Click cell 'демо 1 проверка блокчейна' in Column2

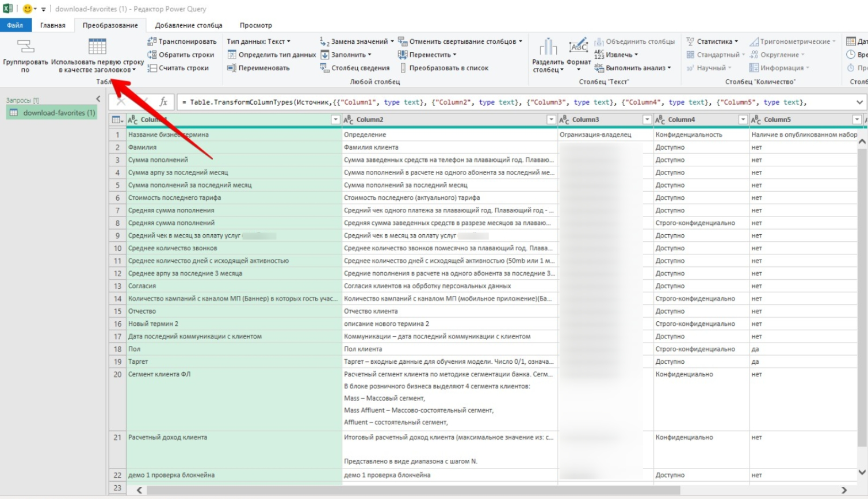pos(449,475)
